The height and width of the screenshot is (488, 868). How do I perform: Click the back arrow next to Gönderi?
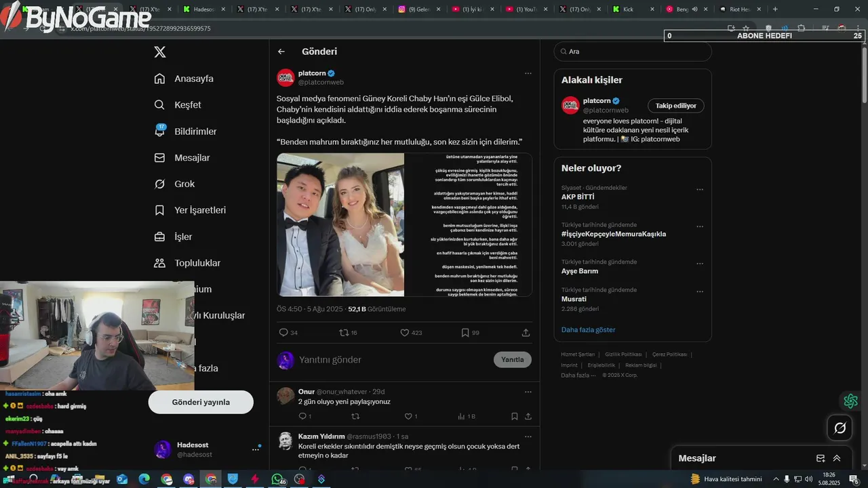(x=281, y=52)
